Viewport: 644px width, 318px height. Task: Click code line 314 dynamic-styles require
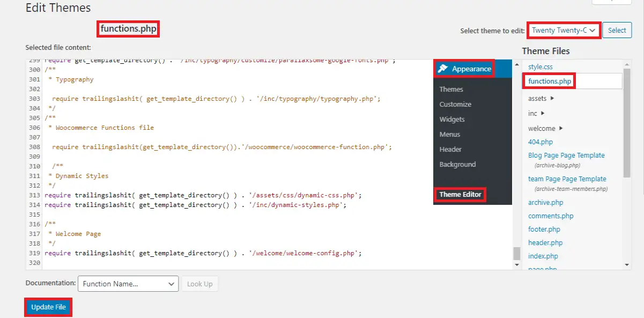(x=196, y=205)
